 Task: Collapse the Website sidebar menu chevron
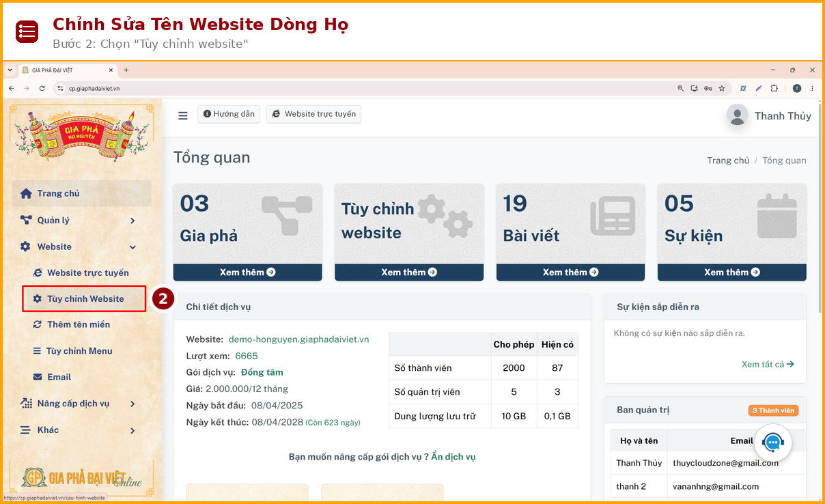(x=132, y=247)
